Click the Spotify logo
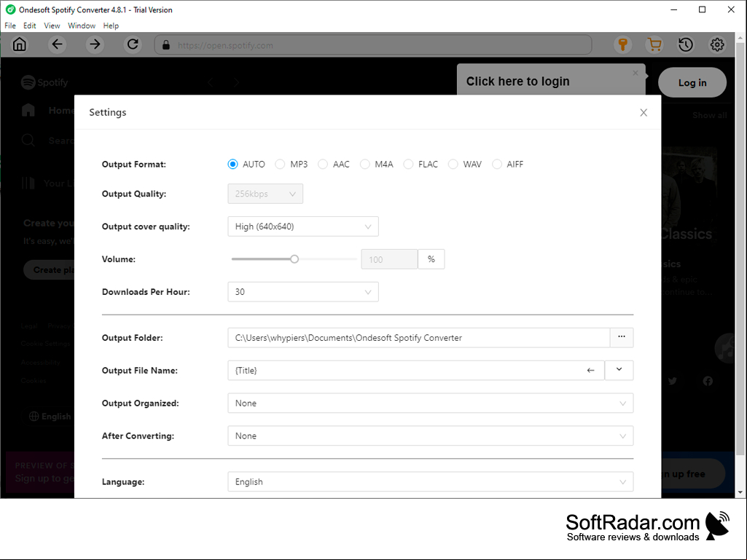 (44, 82)
